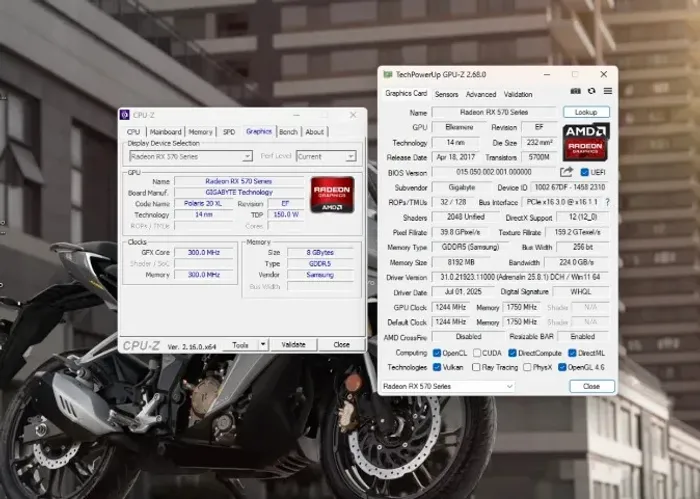Toggle the UEFI checkbox
The width and height of the screenshot is (700, 499).
click(x=584, y=172)
